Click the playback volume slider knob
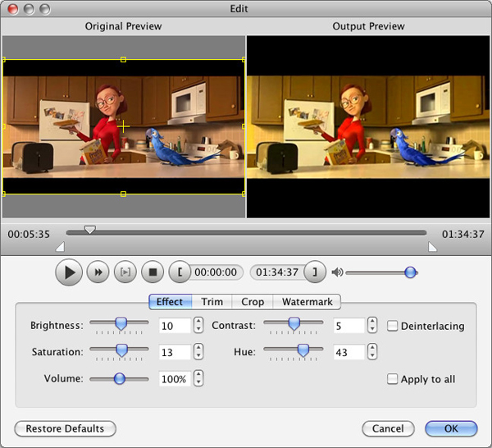 (411, 272)
